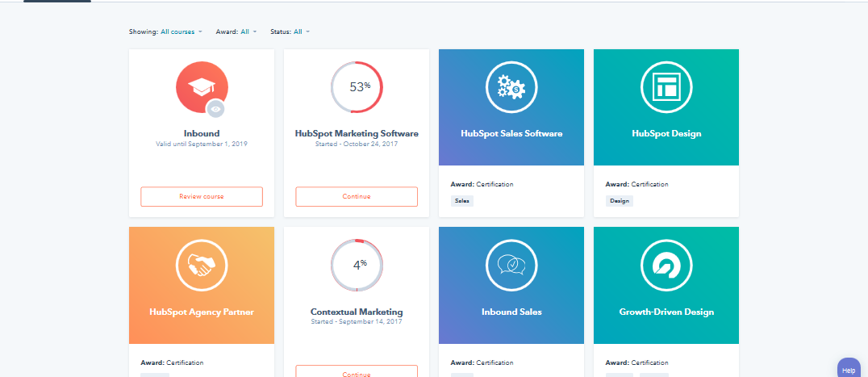This screenshot has height=377, width=868.
Task: Click Award: Certification under Growth-Driven Design
Action: point(636,363)
